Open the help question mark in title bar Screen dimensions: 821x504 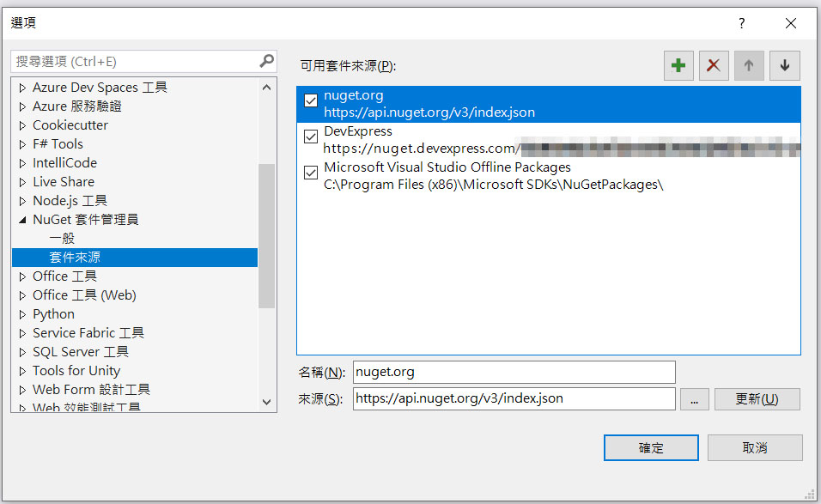point(741,23)
